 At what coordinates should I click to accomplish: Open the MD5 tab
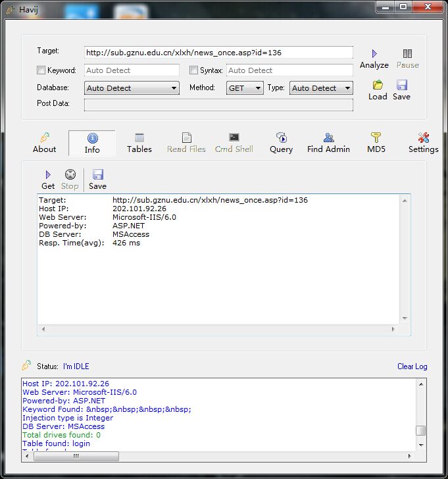point(376,143)
